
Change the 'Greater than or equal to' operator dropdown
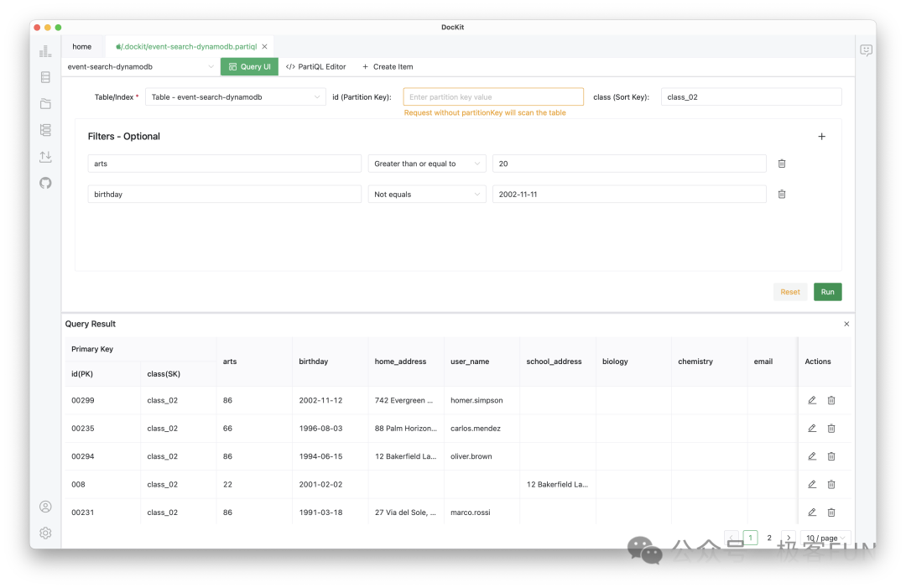[x=426, y=163]
